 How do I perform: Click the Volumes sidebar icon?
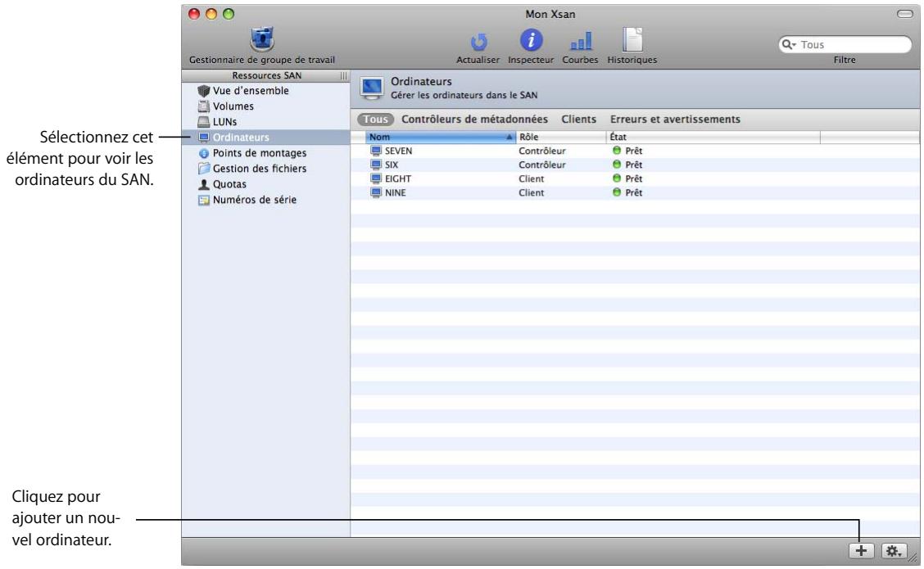[204, 106]
